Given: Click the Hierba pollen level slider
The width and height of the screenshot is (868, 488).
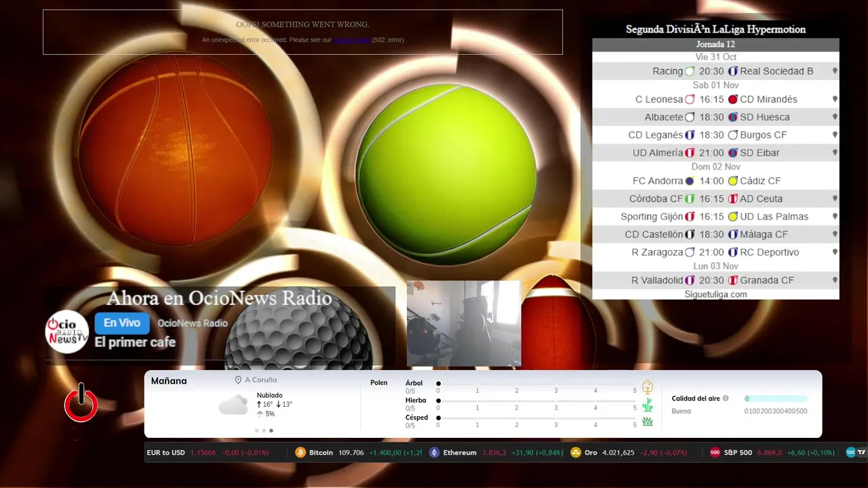Looking at the screenshot, I should click(x=537, y=401).
